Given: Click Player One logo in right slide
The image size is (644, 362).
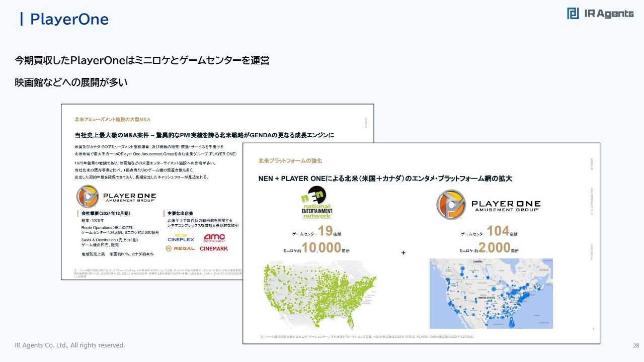Looking at the screenshot, I should 488,205.
